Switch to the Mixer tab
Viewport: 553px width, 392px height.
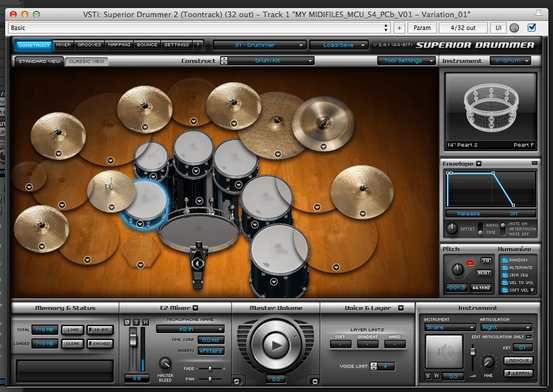click(x=63, y=45)
